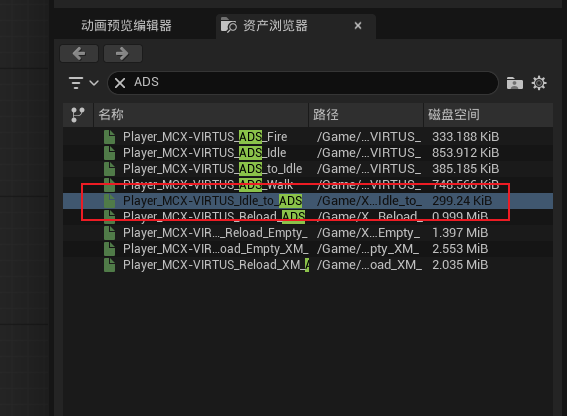Screen dimensions: 567x416
Task: Click the file icon of ADS_to_Idle row
Action: [x=109, y=169]
